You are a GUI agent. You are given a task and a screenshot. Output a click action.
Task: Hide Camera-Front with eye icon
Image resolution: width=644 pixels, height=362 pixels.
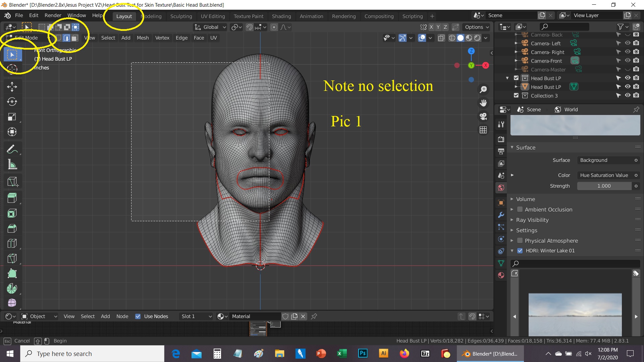tap(627, 61)
